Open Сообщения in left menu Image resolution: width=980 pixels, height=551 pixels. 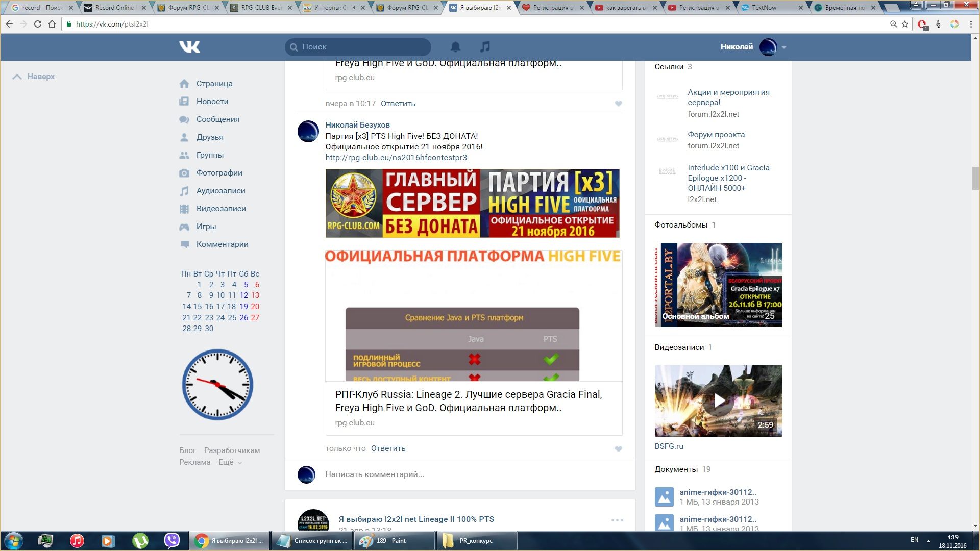coord(218,119)
